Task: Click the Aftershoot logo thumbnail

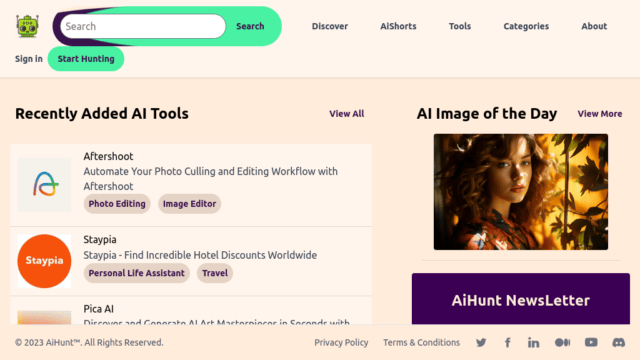Action: tap(44, 185)
